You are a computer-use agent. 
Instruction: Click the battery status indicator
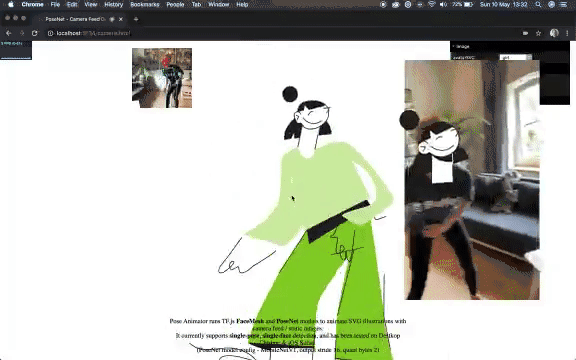pos(462,4)
